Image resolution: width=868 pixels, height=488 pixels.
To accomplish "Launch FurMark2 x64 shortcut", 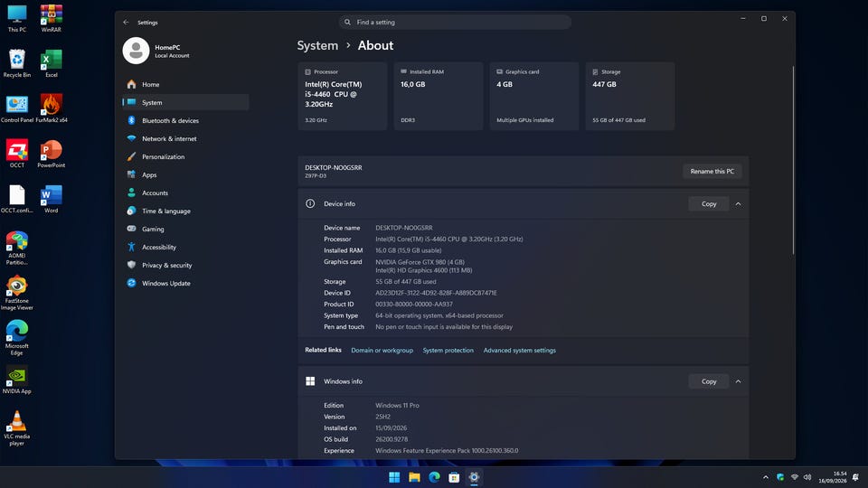I will 51,109.
